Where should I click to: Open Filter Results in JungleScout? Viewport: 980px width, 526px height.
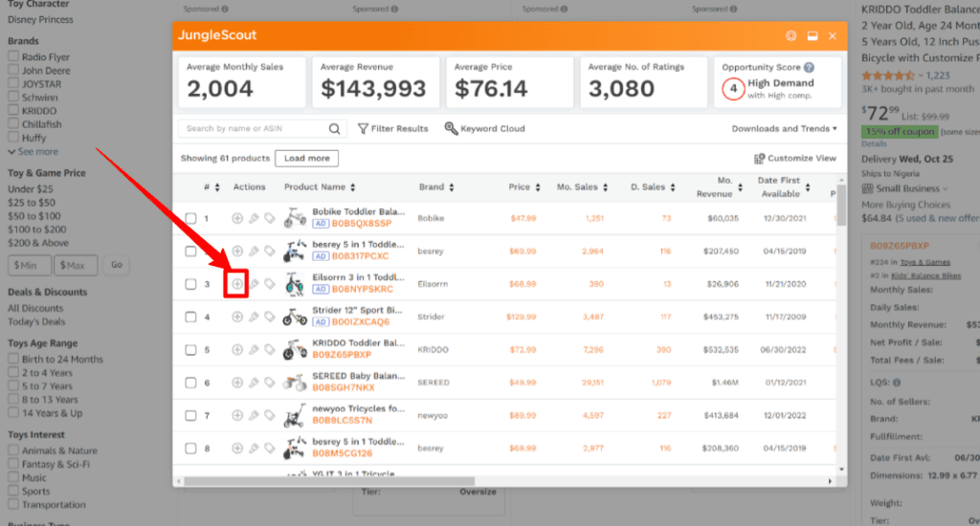pyautogui.click(x=392, y=129)
